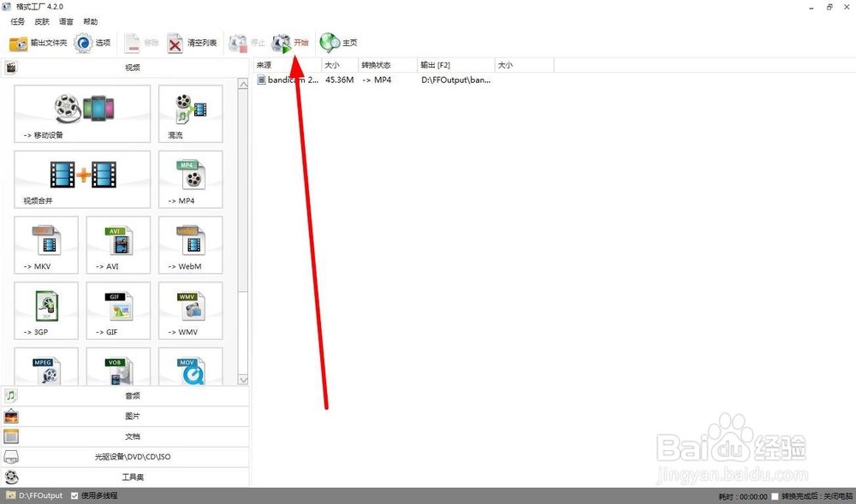Choose the -> WMV converter
856x504 pixels.
(x=191, y=311)
